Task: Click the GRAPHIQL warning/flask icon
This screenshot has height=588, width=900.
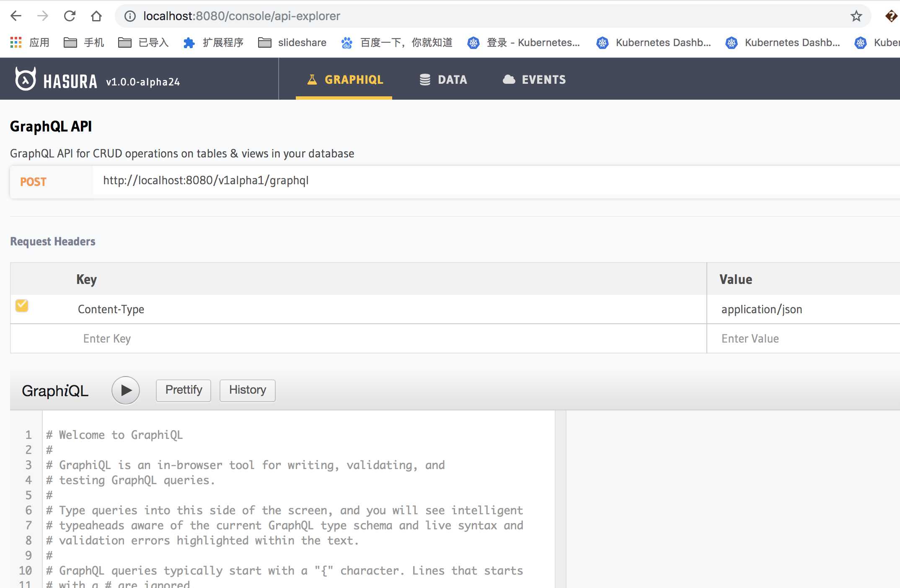Action: [x=311, y=80]
